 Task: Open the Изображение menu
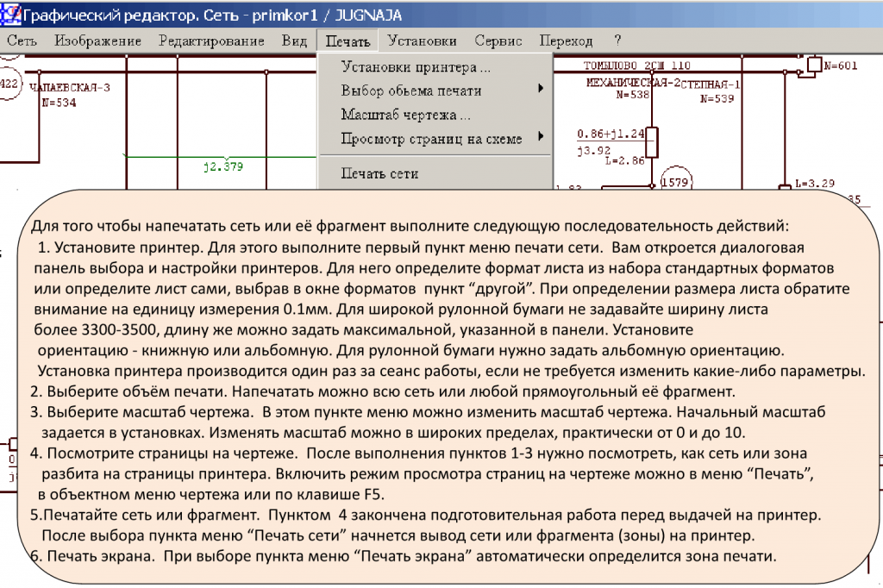[98, 40]
